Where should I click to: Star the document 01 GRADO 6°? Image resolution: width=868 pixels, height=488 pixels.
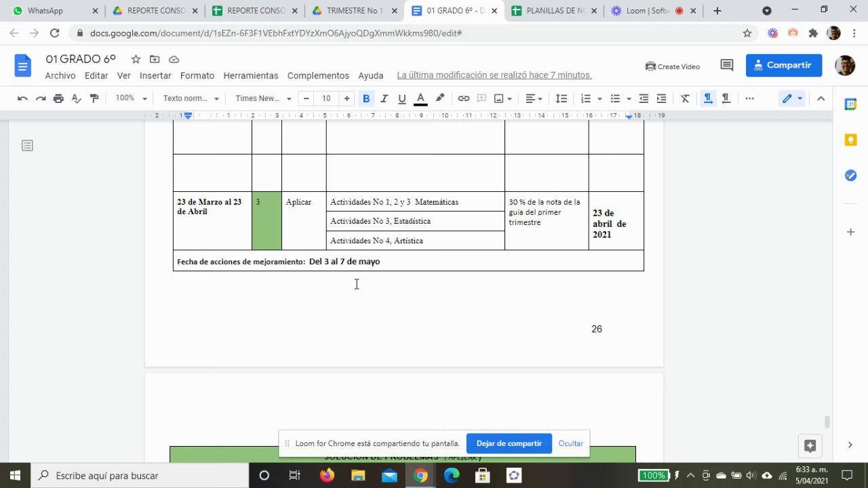[x=136, y=59]
